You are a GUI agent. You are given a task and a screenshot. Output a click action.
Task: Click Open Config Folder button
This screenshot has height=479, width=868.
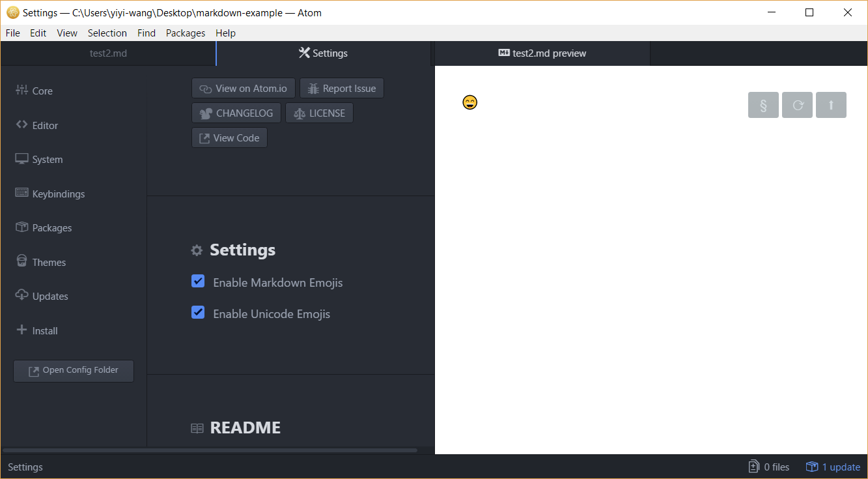(x=74, y=371)
